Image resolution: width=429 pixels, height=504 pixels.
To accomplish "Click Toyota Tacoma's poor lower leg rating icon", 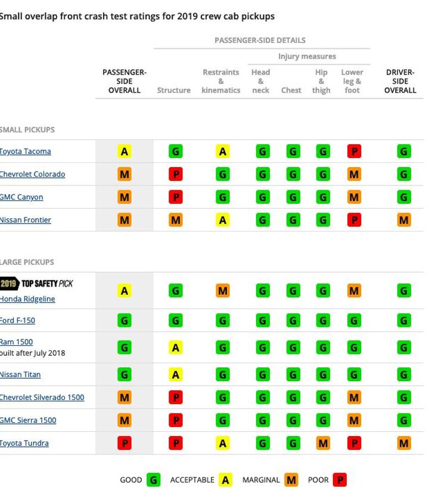I will 354,151.
